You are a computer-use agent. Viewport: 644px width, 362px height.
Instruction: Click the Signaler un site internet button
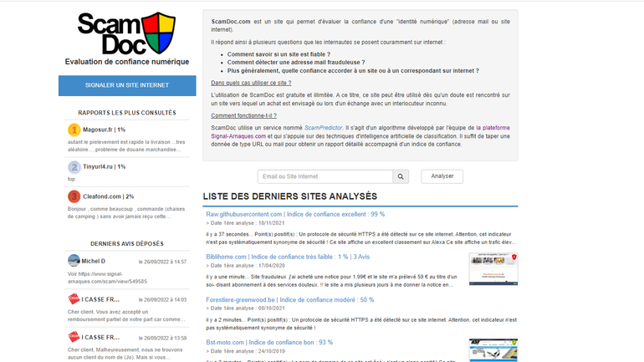tap(127, 85)
